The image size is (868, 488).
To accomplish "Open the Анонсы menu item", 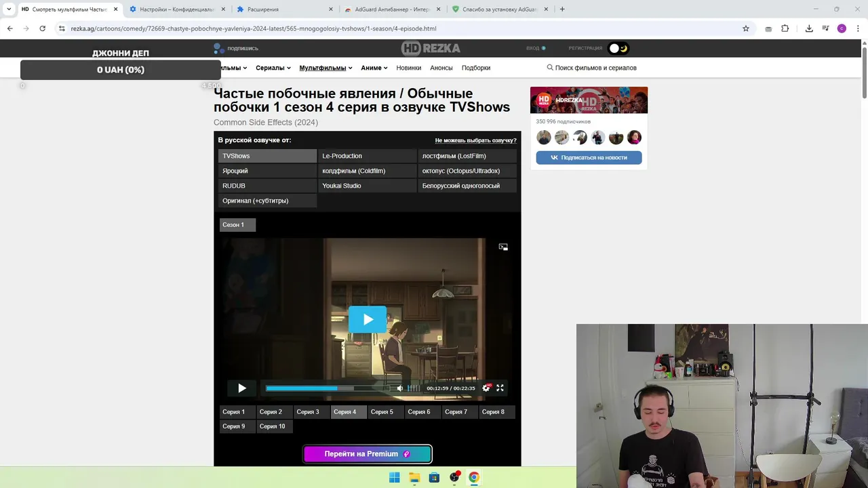I will (441, 68).
